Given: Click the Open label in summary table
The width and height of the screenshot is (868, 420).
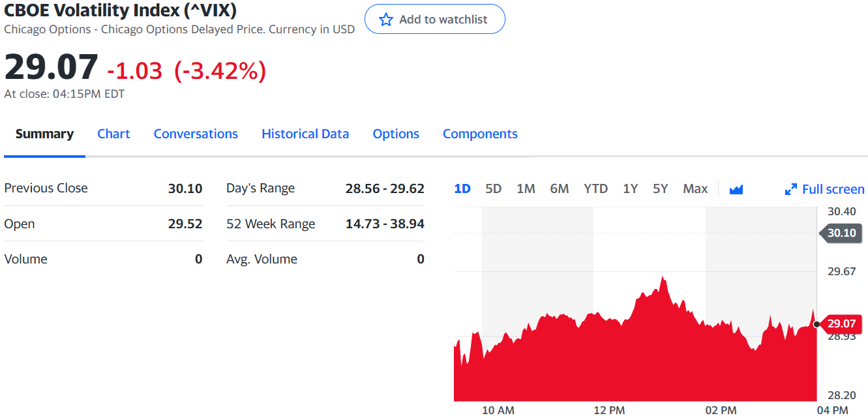Looking at the screenshot, I should tap(20, 224).
